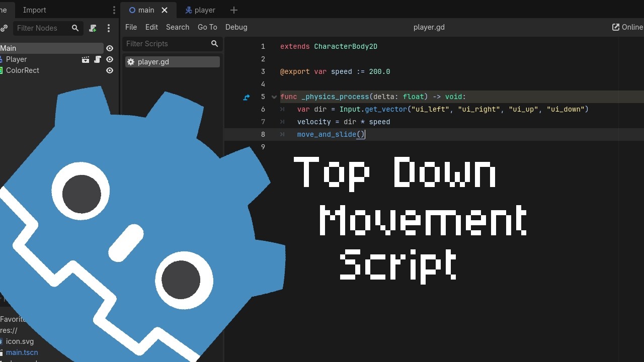
Task: Click the override arrow icon at line 5
Action: point(247,97)
